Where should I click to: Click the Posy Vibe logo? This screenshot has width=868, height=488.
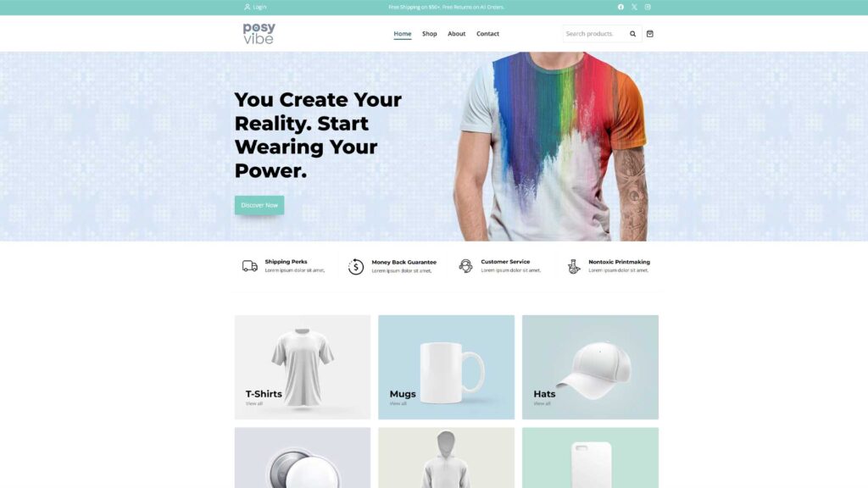click(x=259, y=33)
